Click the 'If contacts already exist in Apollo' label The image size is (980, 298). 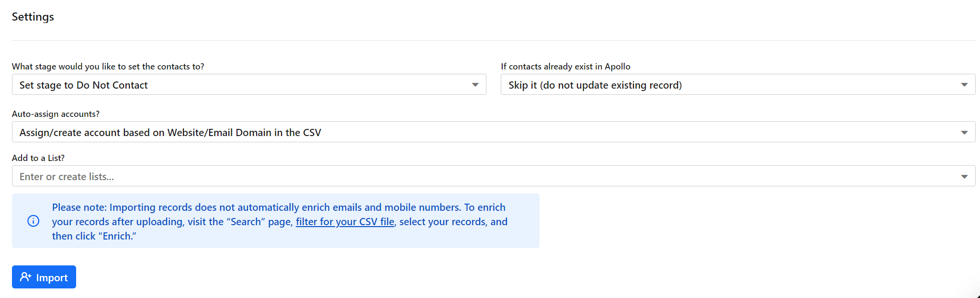tap(565, 67)
